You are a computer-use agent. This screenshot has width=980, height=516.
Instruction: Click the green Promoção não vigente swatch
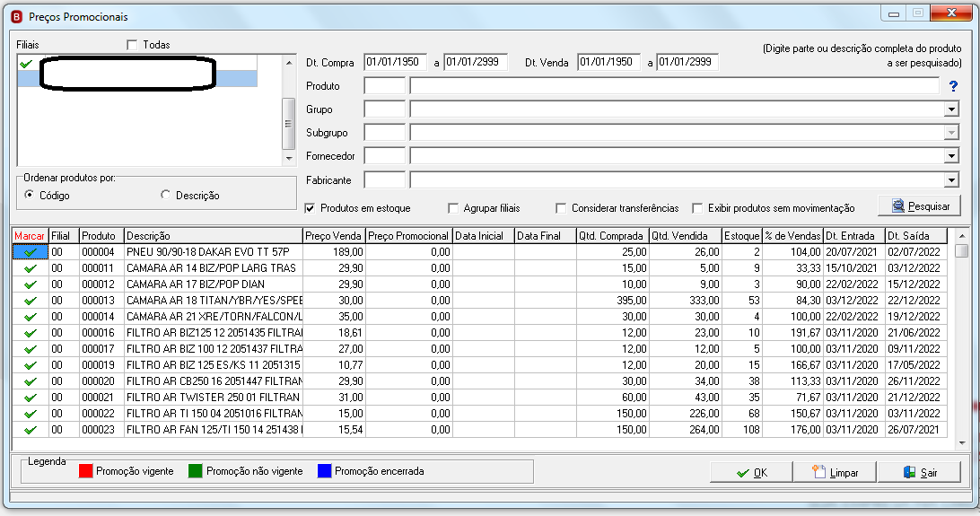(195, 471)
